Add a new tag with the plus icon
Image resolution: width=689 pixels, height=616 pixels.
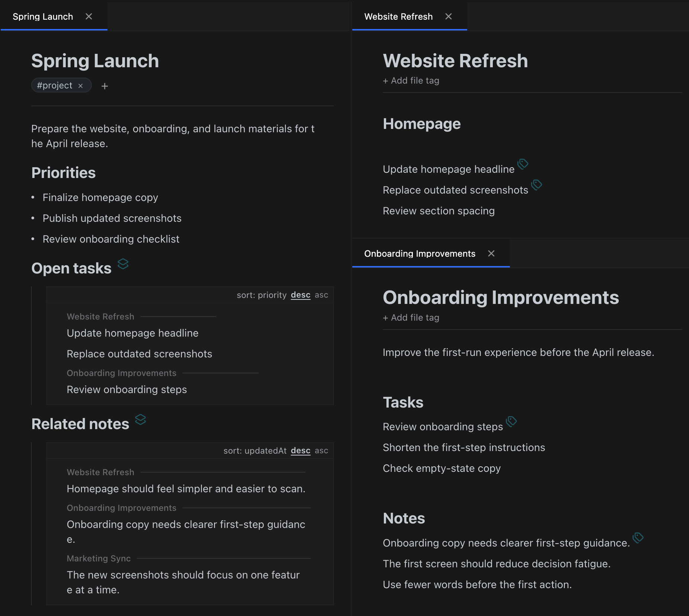point(105,86)
